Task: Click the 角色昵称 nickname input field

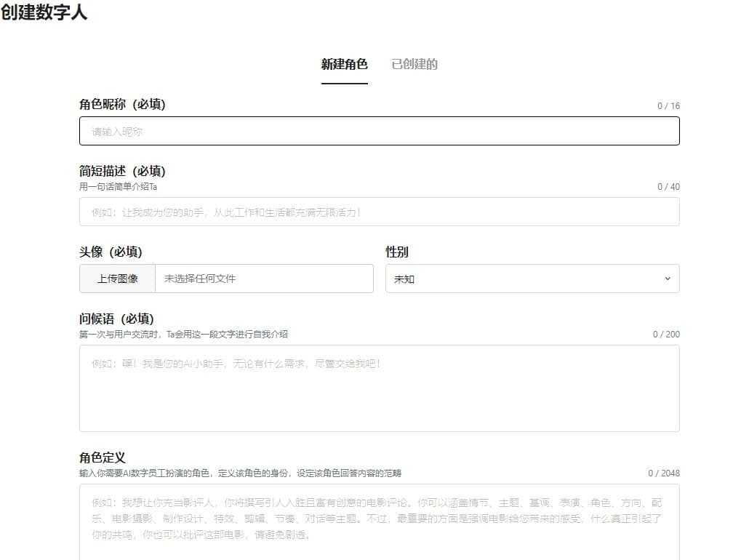Action: [x=379, y=131]
